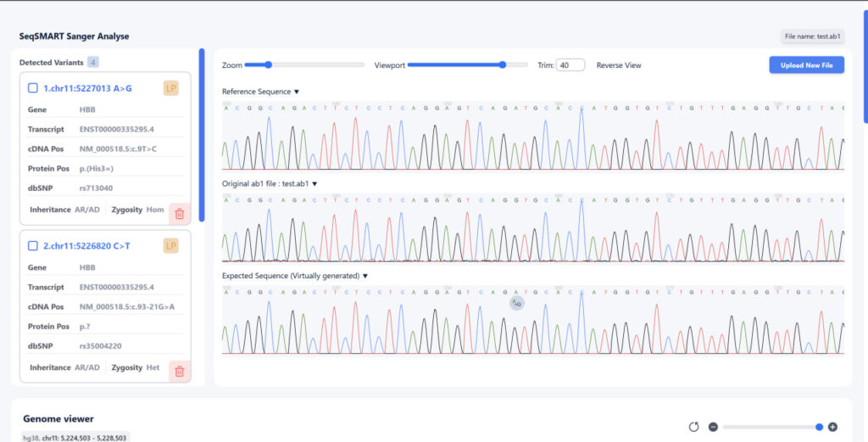Toggle Reverse View
This screenshot has width=868, height=442.
[x=618, y=65]
